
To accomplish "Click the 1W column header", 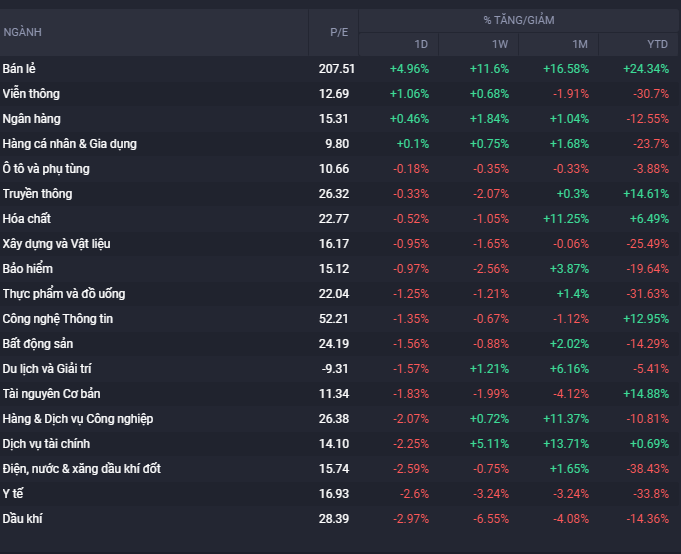I will point(500,44).
